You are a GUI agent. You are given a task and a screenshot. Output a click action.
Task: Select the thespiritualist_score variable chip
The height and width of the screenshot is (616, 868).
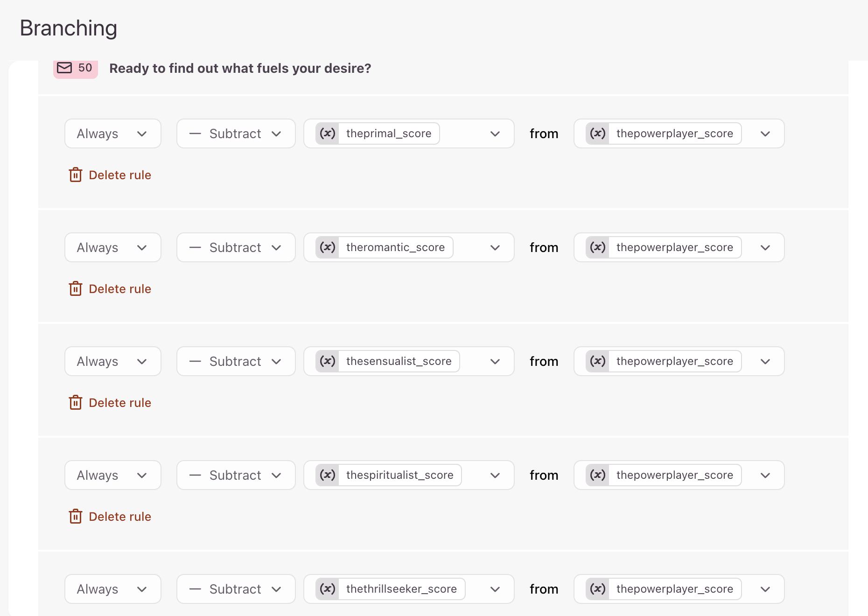(x=388, y=475)
